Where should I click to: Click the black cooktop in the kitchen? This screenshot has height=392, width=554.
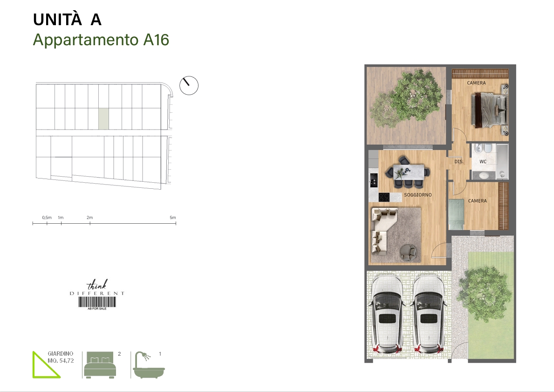point(383,197)
